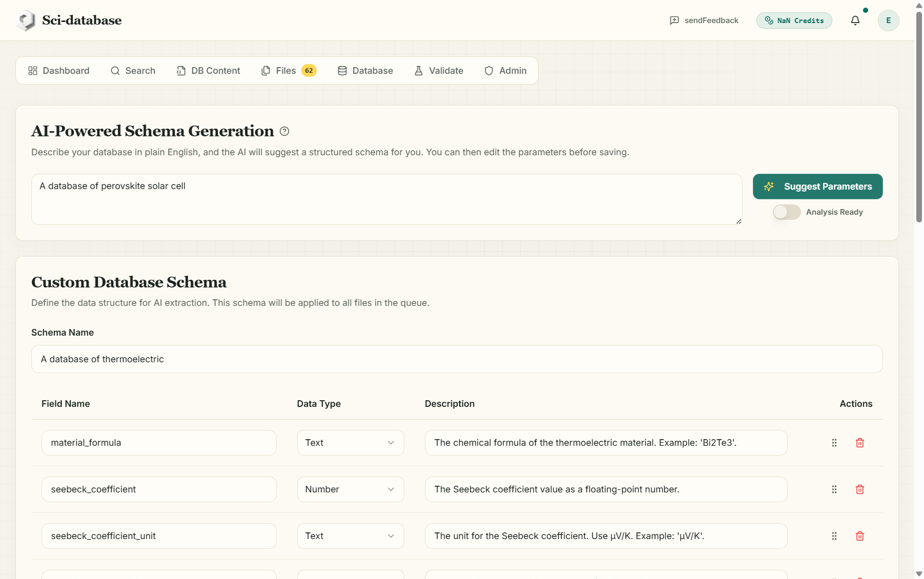This screenshot has width=924, height=579.
Task: Click the Field Name column header
Action: tap(66, 404)
